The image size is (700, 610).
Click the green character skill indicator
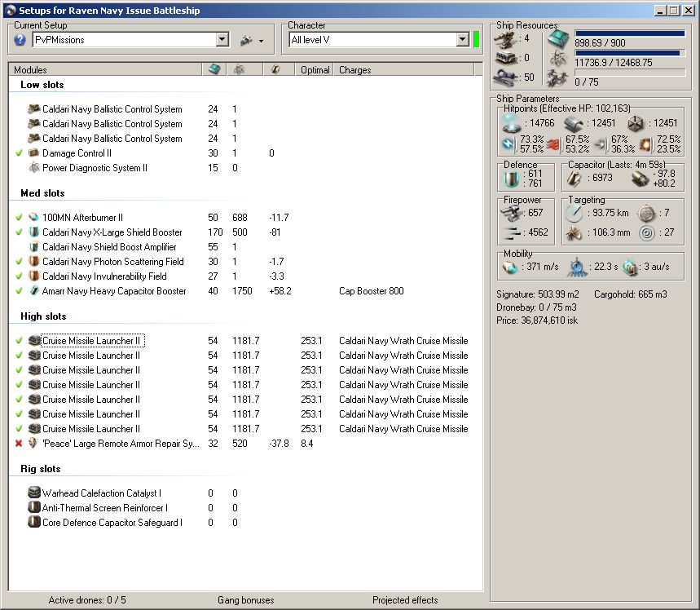(477, 40)
